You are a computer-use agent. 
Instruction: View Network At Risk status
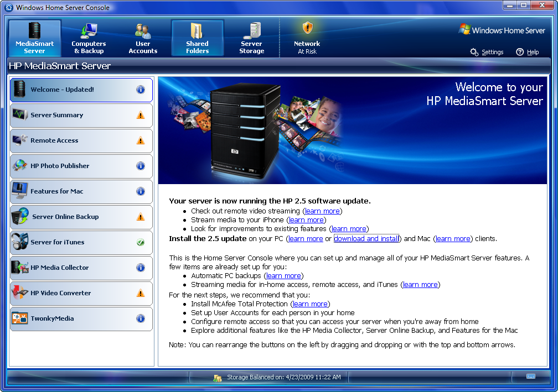tap(307, 38)
